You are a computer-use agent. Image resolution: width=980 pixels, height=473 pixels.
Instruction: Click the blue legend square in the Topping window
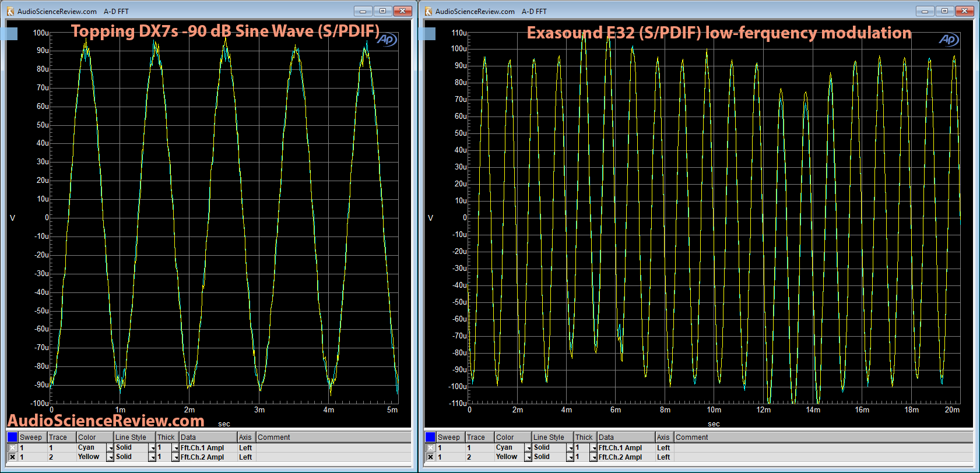[x=12, y=437]
